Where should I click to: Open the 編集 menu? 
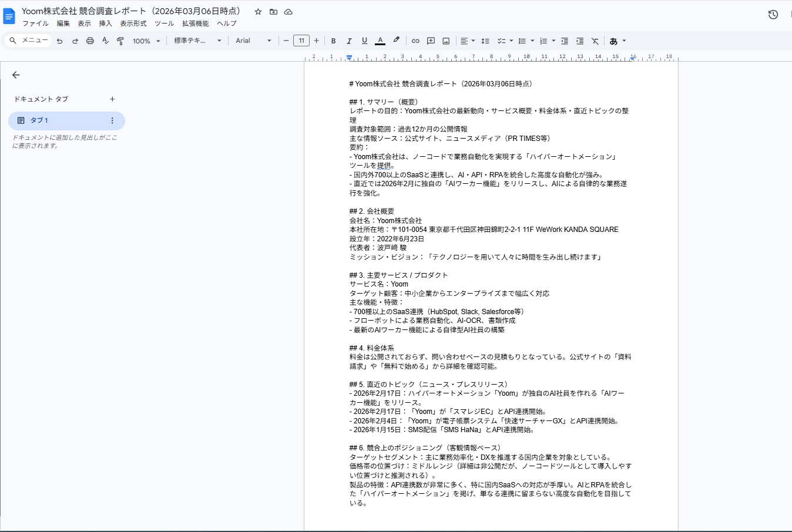[63, 23]
